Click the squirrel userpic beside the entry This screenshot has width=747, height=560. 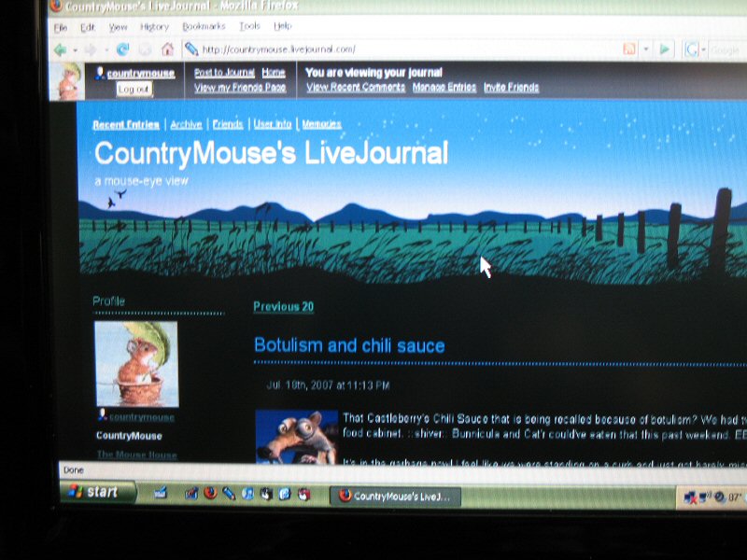pyautogui.click(x=296, y=437)
